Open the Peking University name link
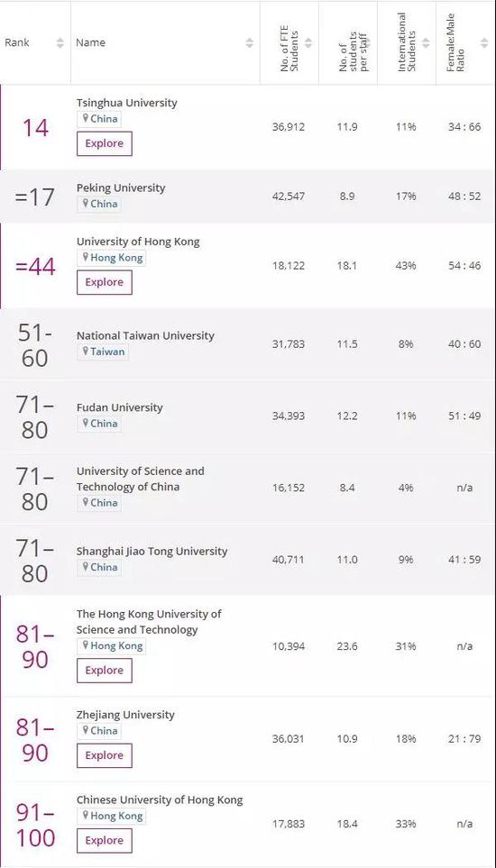Screen dimensions: 496x868 pyautogui.click(x=121, y=187)
